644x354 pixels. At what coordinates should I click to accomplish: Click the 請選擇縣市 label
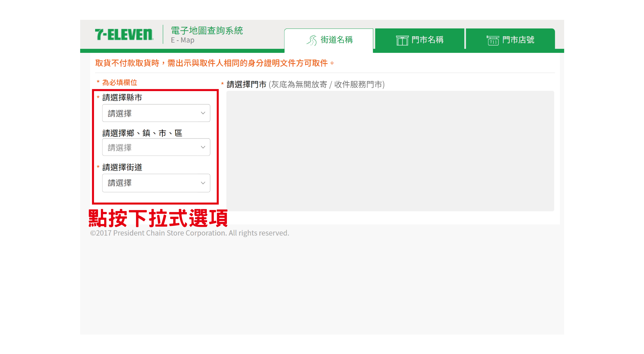pos(122,97)
